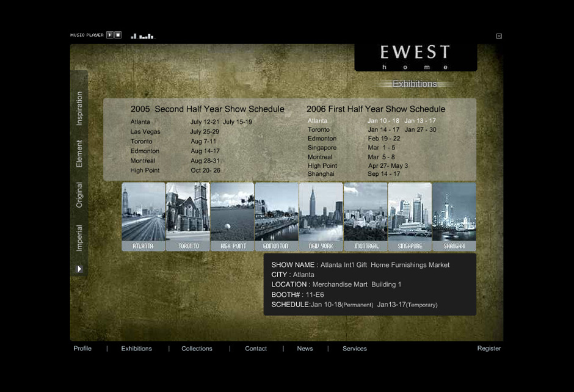Select the High Point city thumbnail
574x392 pixels.
click(232, 217)
